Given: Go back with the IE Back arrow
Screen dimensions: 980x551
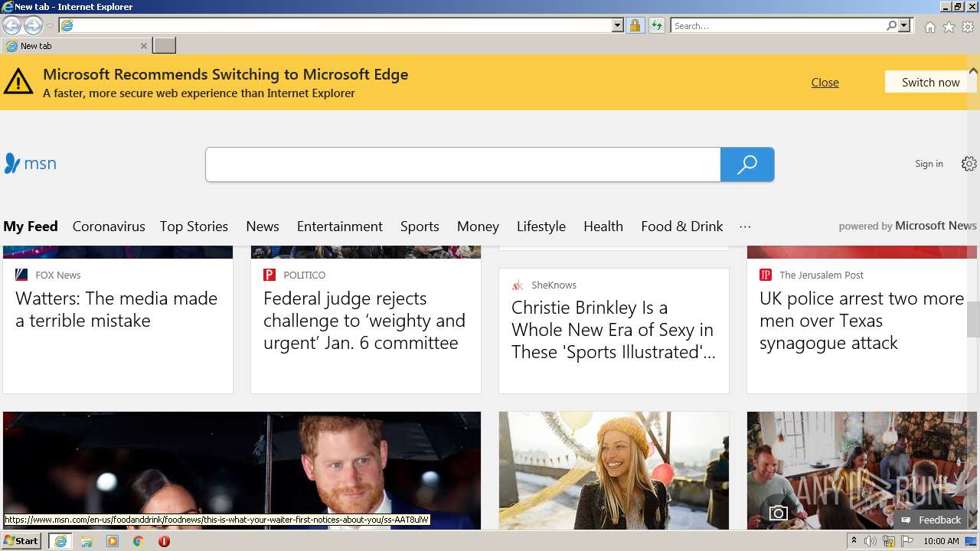Looking at the screenshot, I should pos(12,25).
